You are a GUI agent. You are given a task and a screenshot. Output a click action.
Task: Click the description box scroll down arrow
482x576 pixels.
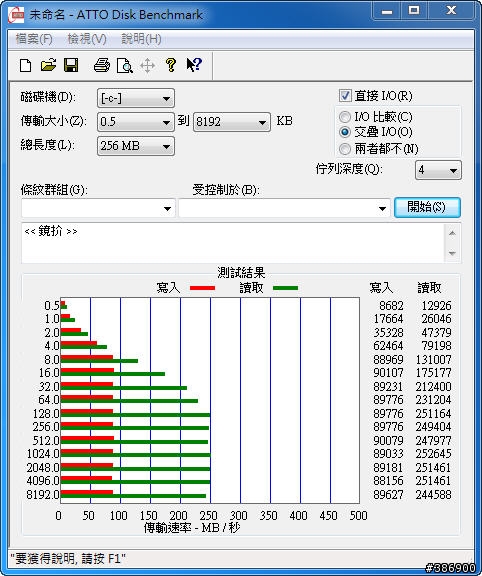(452, 253)
